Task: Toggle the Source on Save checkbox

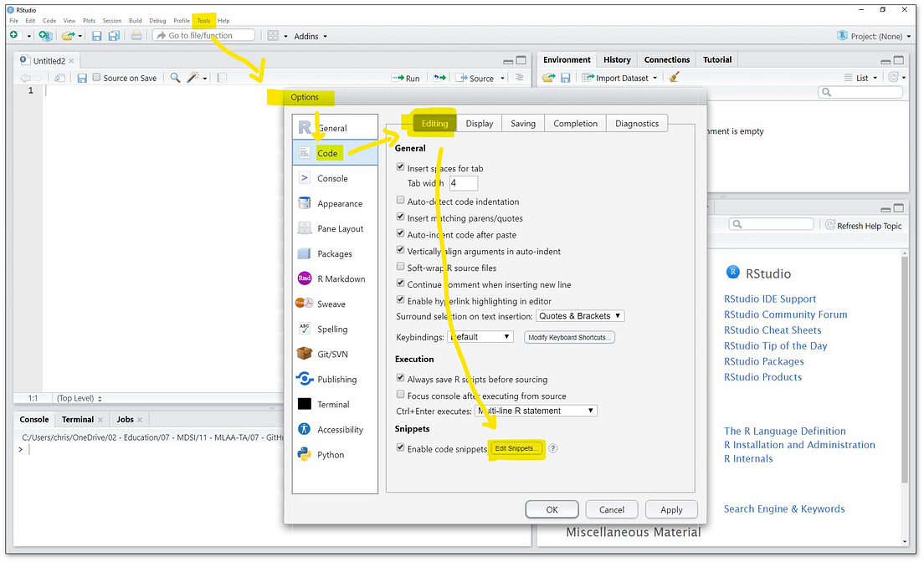Action: 96,77
